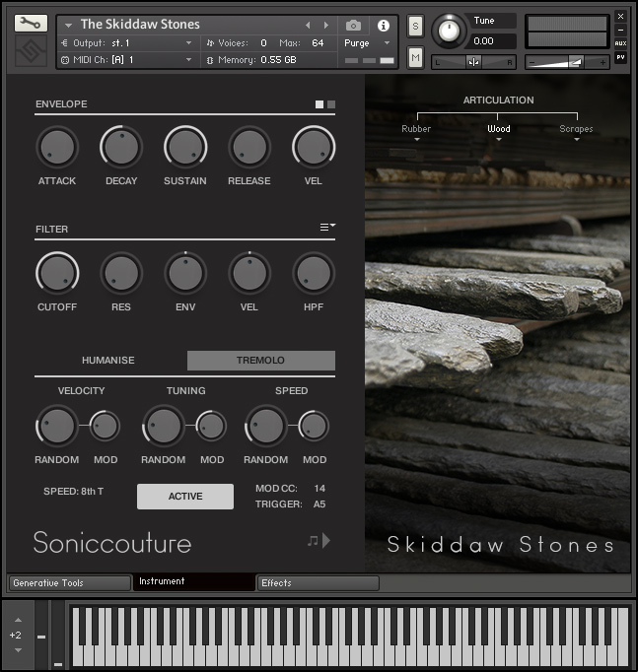Shift keyboard octave up arrow
This screenshot has height=672, width=638.
coord(18,620)
